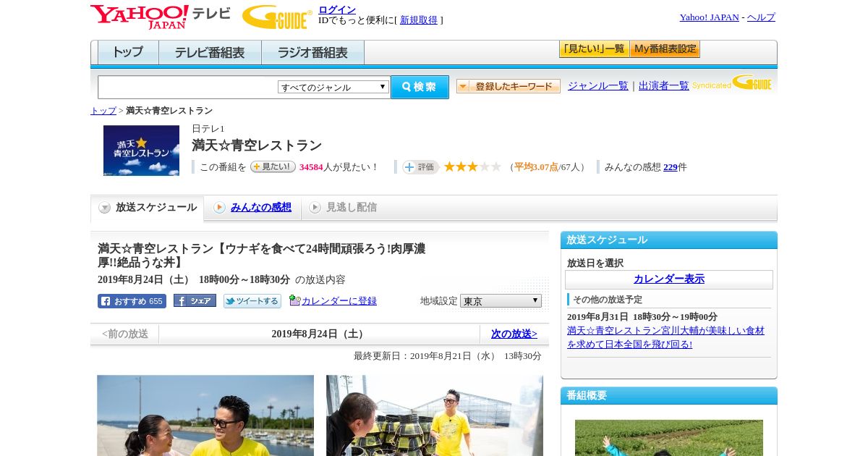Open the 2019年8月31日 scheduled broadcast link
868x456 pixels.
tap(665, 337)
